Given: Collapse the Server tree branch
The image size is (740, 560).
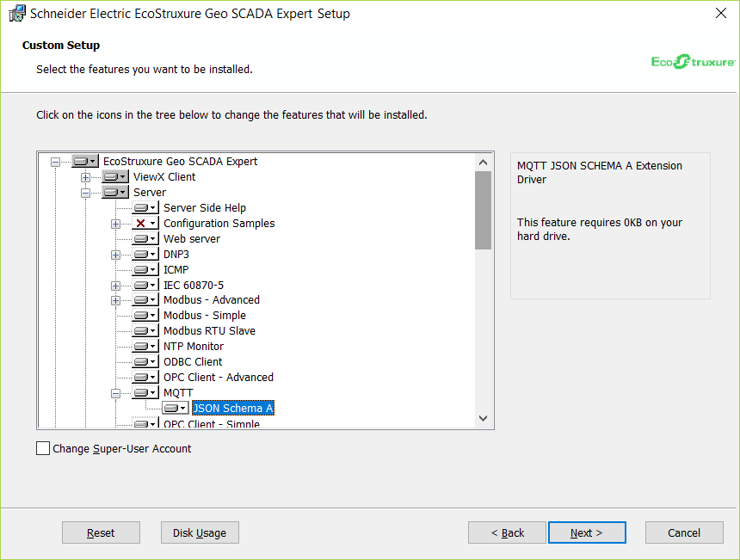Looking at the screenshot, I should (x=85, y=193).
